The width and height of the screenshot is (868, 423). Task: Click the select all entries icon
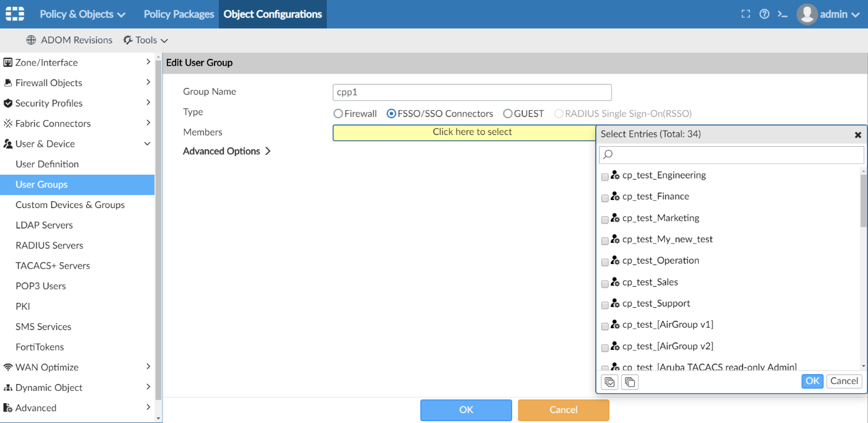coord(610,382)
